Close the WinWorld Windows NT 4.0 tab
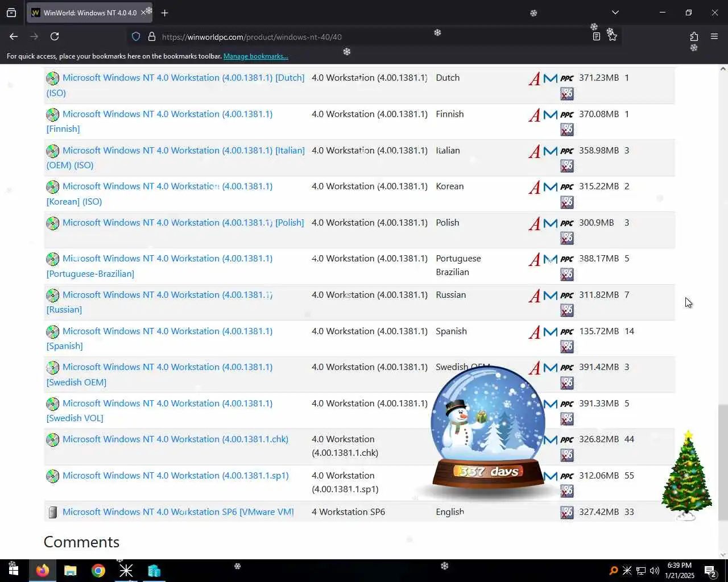The height and width of the screenshot is (582, 728). [143, 13]
